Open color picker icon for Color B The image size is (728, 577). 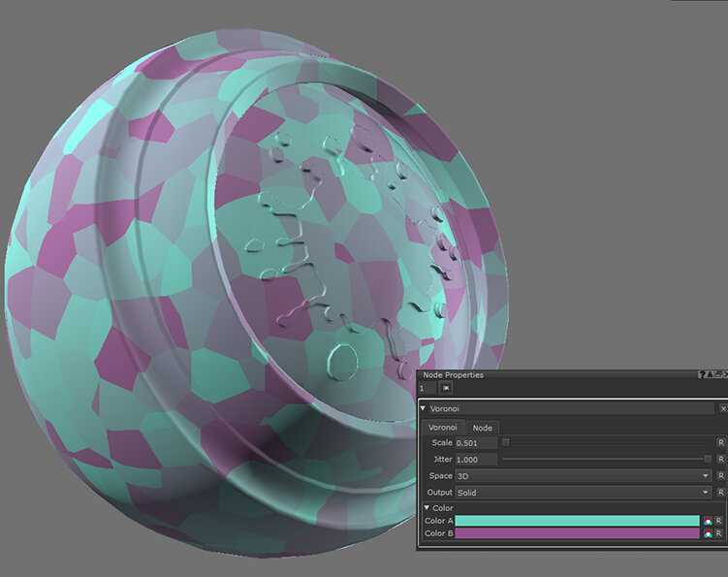(708, 533)
